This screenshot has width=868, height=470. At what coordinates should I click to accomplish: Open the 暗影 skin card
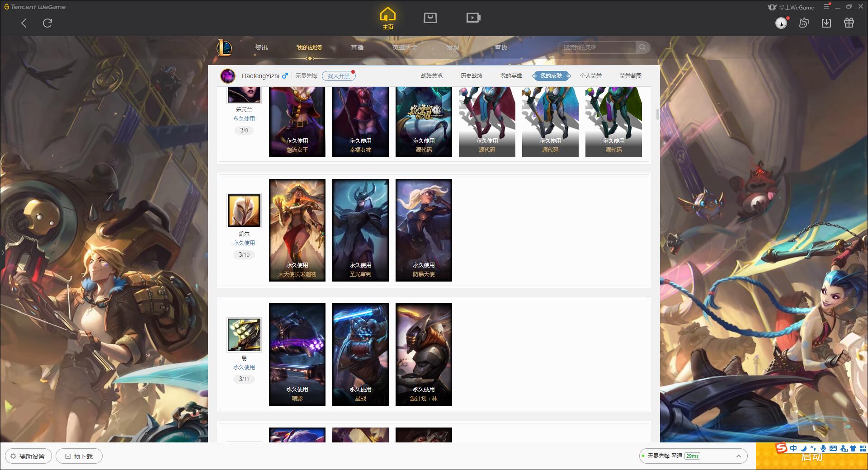tap(297, 354)
